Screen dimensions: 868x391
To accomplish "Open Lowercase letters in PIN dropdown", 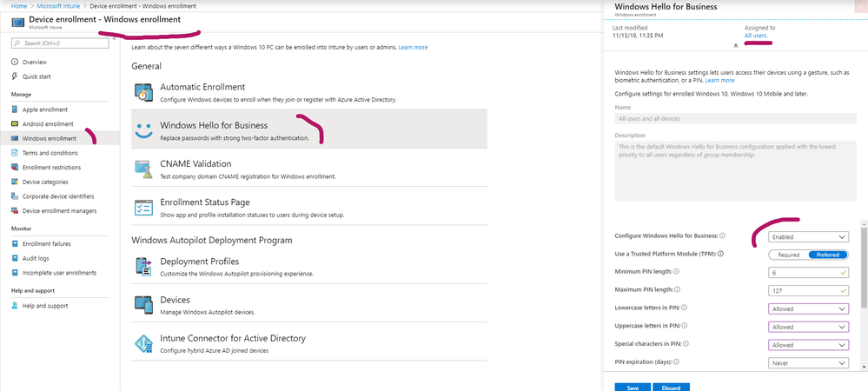I will [808, 308].
